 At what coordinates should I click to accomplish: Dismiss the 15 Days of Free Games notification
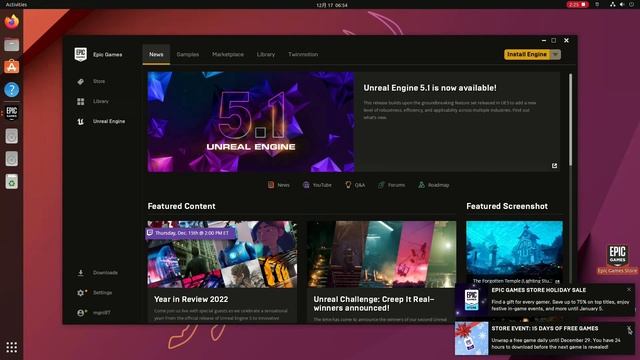click(629, 328)
